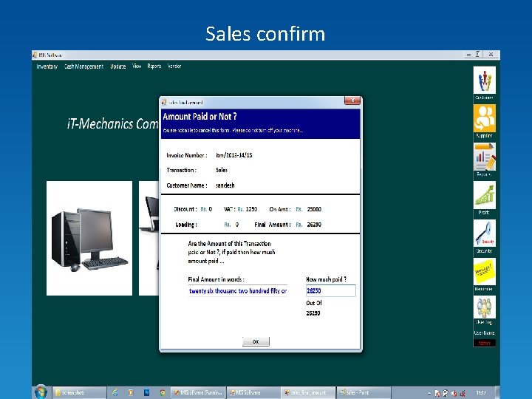This screenshot has height=399, width=532.
Task: Minimize the MS Software main window
Action: [x=468, y=54]
